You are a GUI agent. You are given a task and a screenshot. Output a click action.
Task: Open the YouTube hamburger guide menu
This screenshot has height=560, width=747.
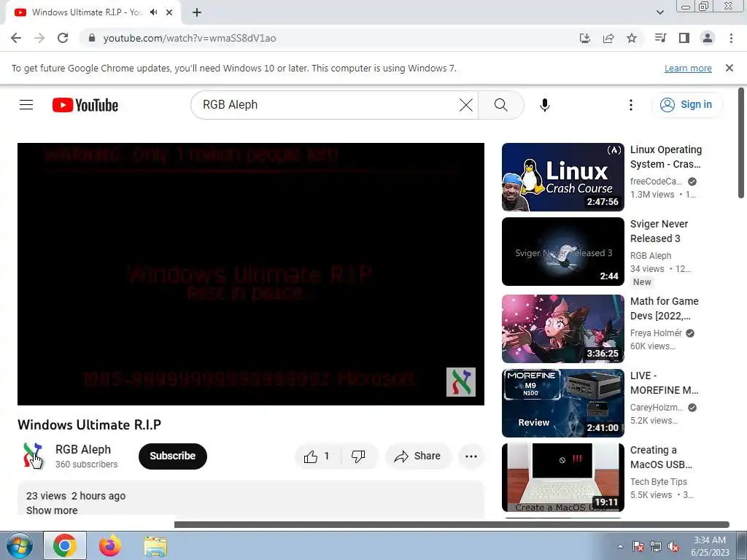(x=26, y=105)
